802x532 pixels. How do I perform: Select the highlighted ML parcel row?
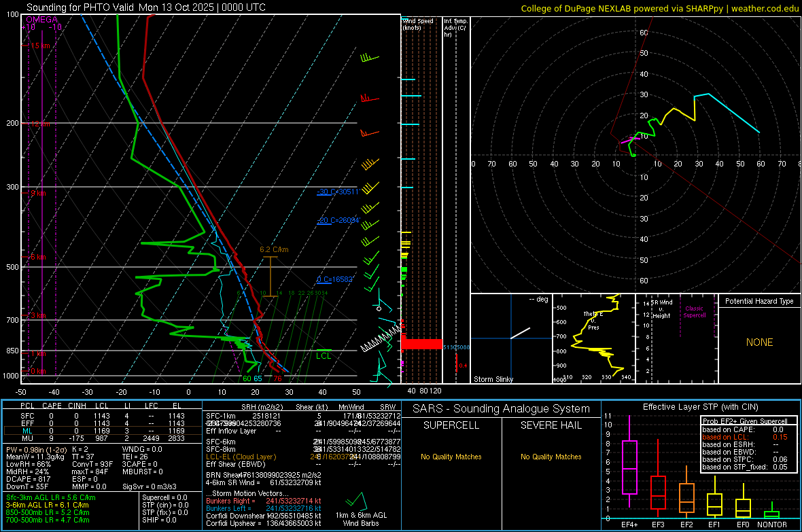click(103, 431)
